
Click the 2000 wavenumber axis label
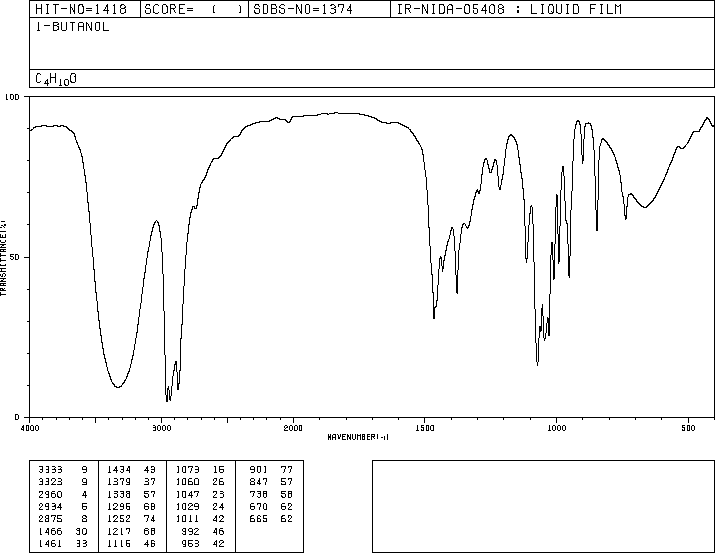tap(293, 428)
